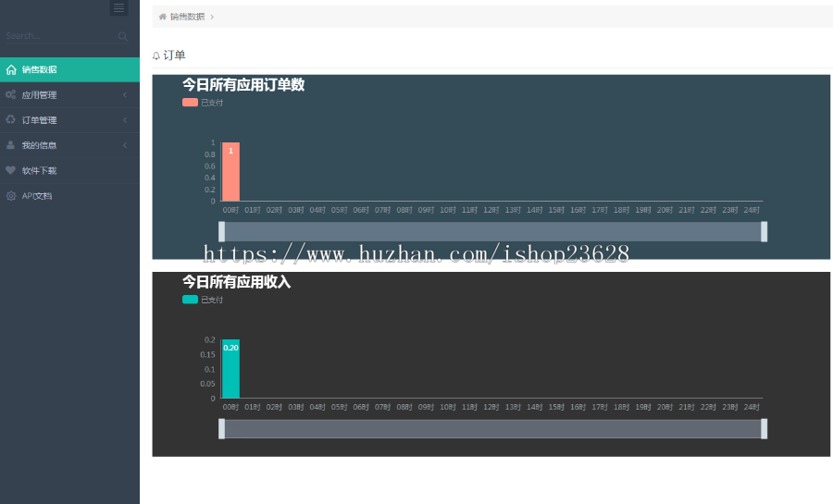Toggle the sidebar hamburger menu icon

click(x=119, y=7)
